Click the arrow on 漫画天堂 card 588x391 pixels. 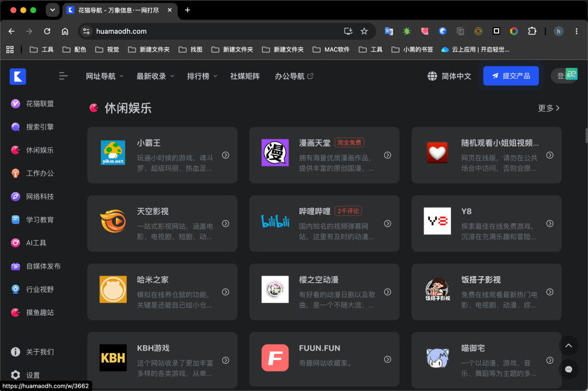click(388, 155)
